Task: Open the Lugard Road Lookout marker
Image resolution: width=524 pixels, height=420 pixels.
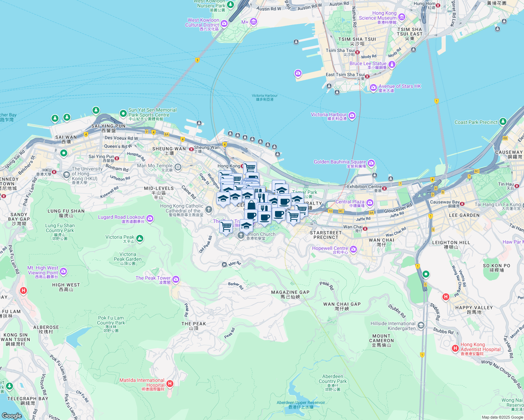Action: click(x=150, y=218)
